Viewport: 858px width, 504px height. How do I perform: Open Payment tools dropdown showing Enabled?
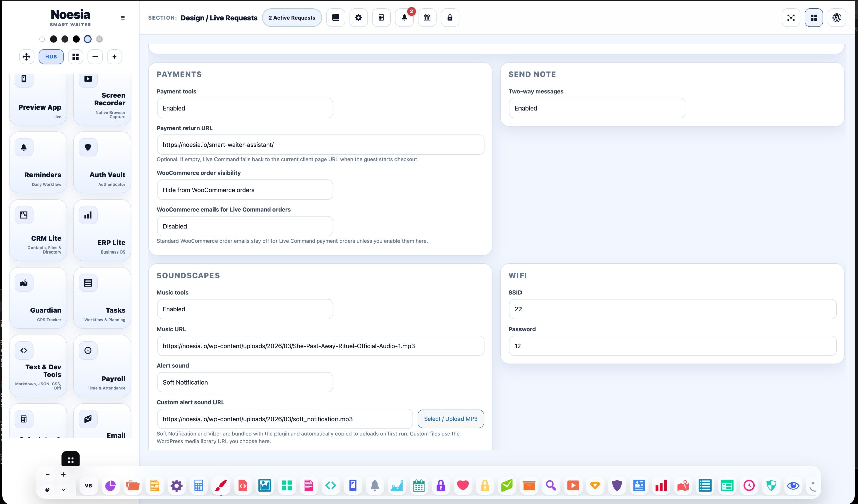click(x=245, y=108)
